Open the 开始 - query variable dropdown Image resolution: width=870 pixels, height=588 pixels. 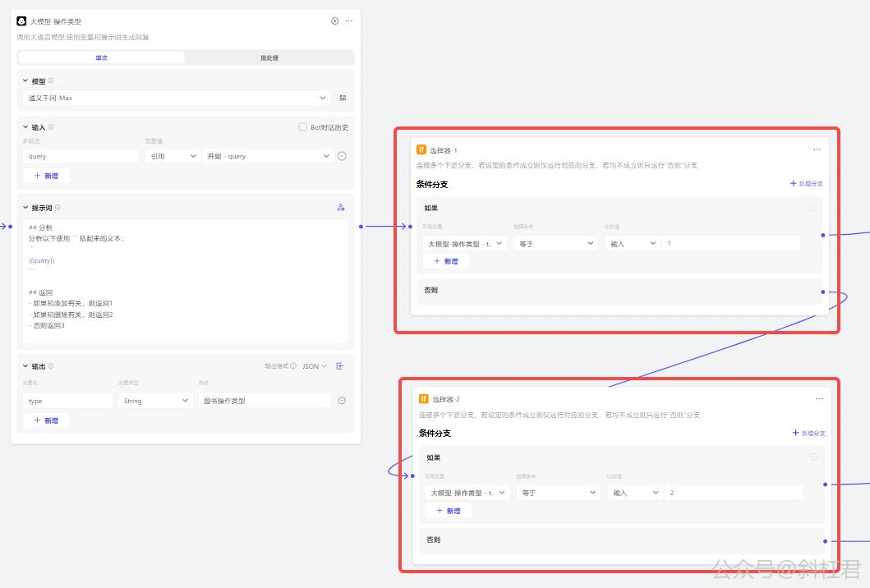(x=268, y=156)
